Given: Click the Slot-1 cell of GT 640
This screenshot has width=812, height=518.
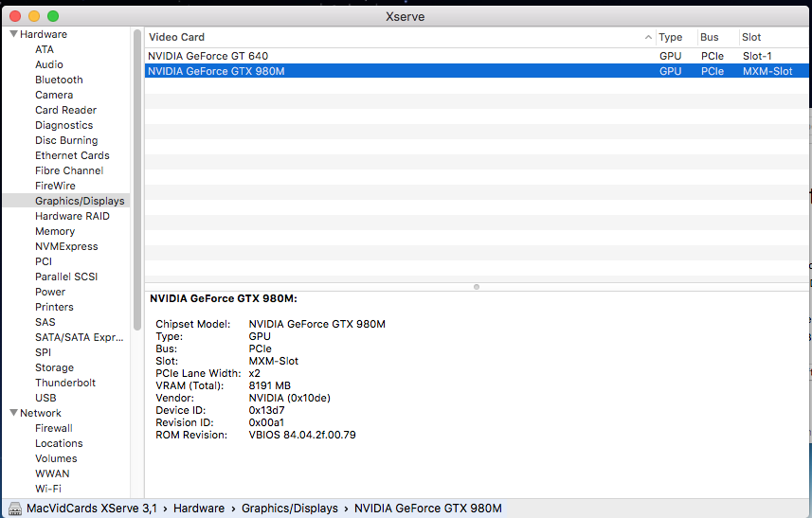Looking at the screenshot, I should [x=757, y=56].
